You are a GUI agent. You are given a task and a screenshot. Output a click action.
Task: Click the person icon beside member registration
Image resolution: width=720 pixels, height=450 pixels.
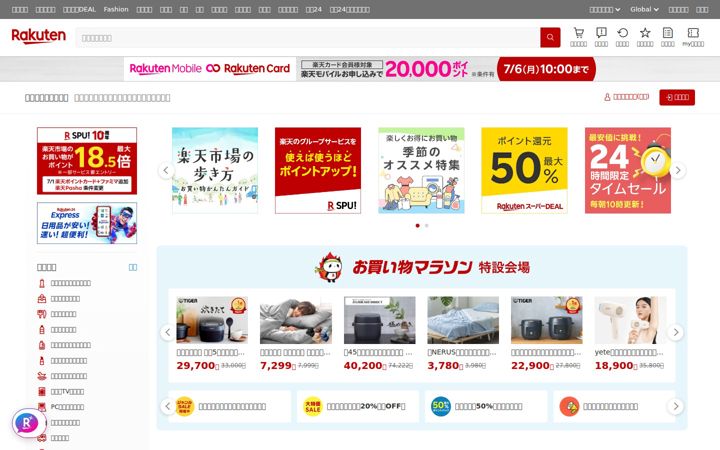[607, 97]
